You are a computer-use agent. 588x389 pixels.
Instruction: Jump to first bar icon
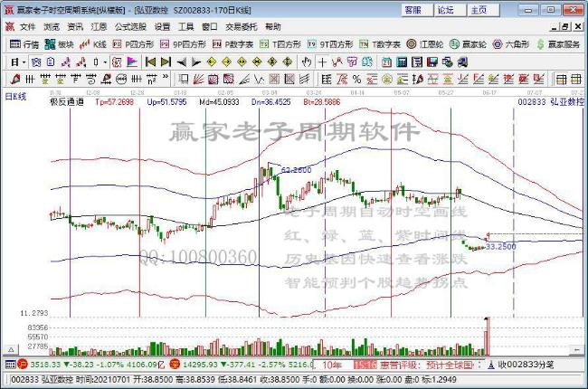(x=150, y=62)
